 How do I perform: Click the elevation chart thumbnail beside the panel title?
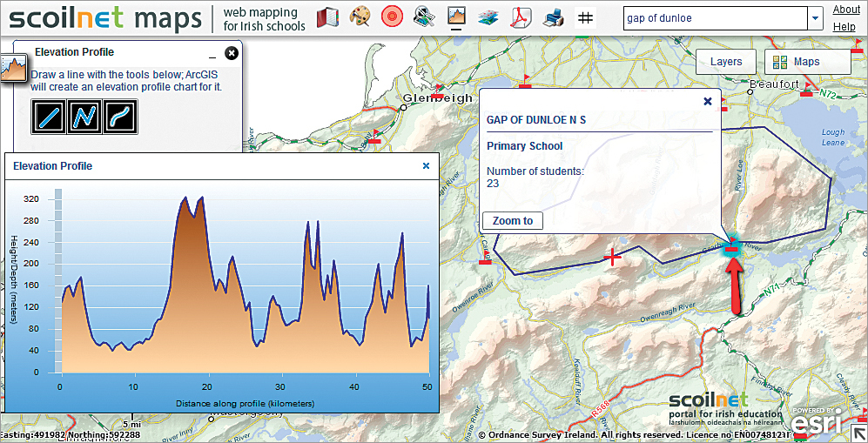click(x=12, y=69)
